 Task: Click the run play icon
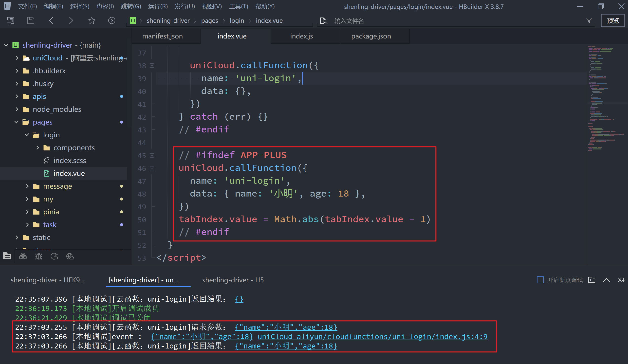(112, 20)
